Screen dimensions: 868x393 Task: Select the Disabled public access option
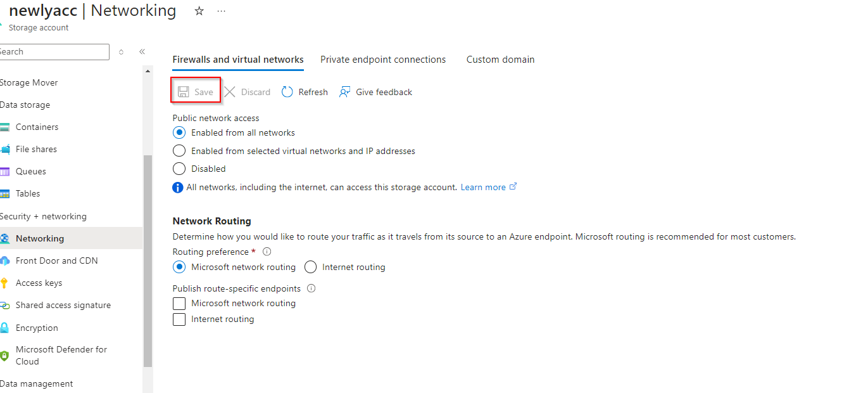[x=179, y=169]
